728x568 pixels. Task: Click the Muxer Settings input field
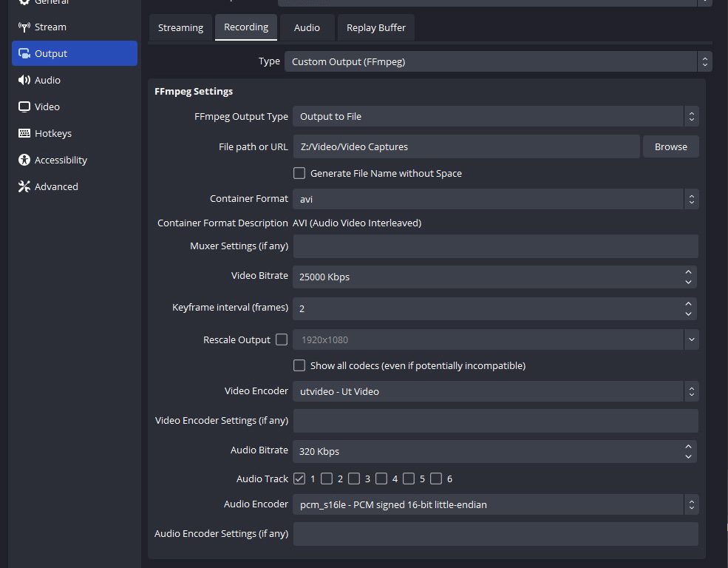(x=495, y=246)
